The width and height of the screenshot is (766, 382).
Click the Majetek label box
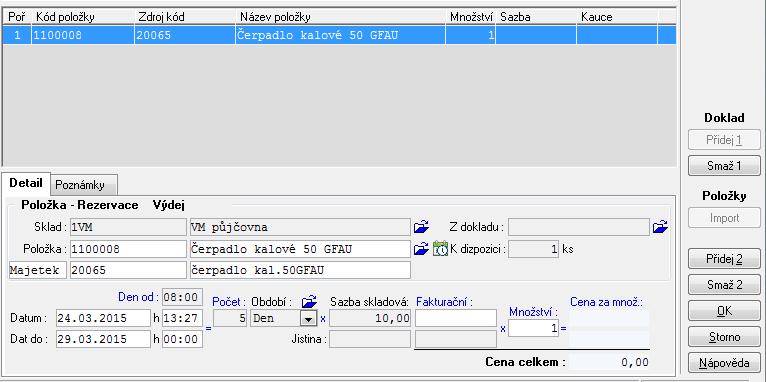38,270
